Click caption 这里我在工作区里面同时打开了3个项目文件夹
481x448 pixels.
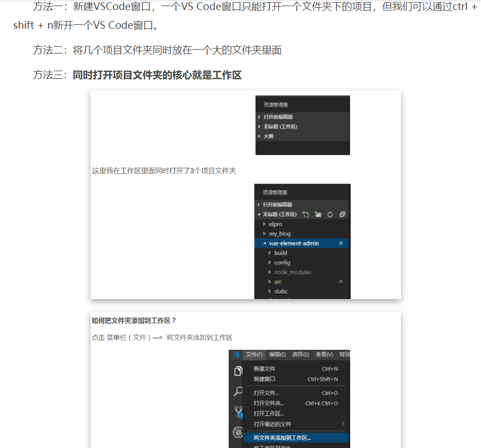(x=164, y=171)
